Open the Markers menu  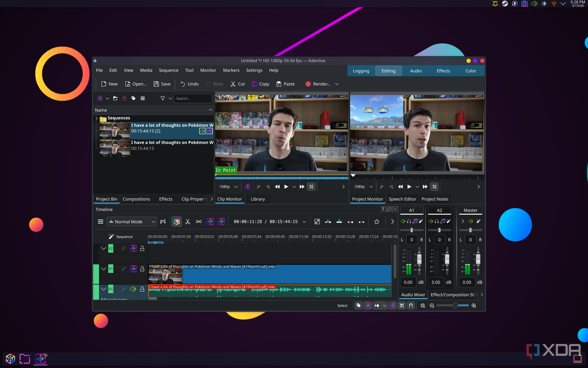coord(231,70)
